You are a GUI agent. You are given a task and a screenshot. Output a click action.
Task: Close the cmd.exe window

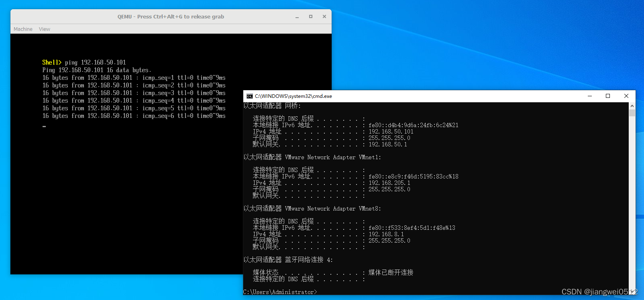point(626,96)
